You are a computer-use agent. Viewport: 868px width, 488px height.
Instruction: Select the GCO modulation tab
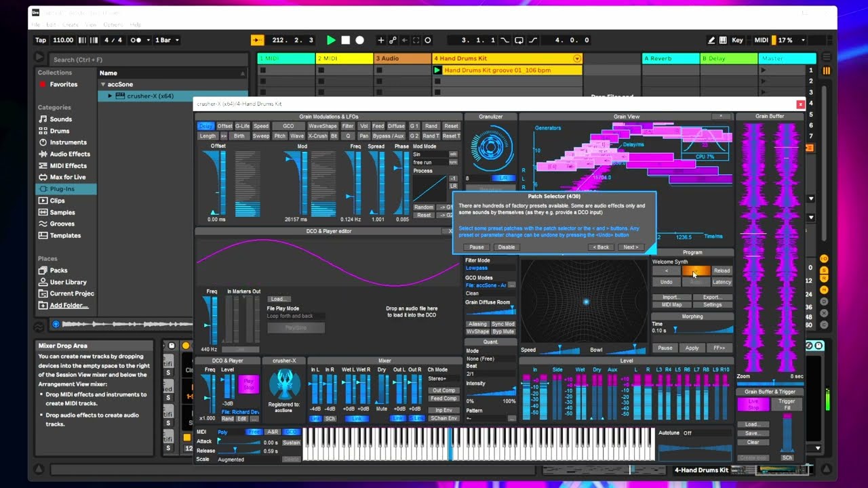288,126
